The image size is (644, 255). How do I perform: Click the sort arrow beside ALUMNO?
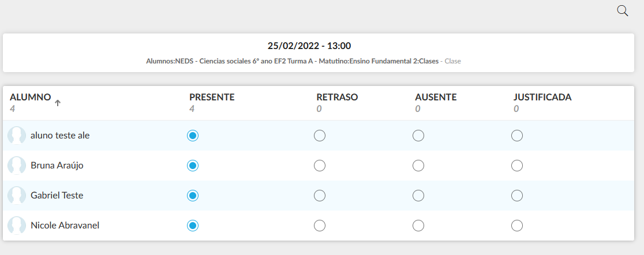point(58,103)
